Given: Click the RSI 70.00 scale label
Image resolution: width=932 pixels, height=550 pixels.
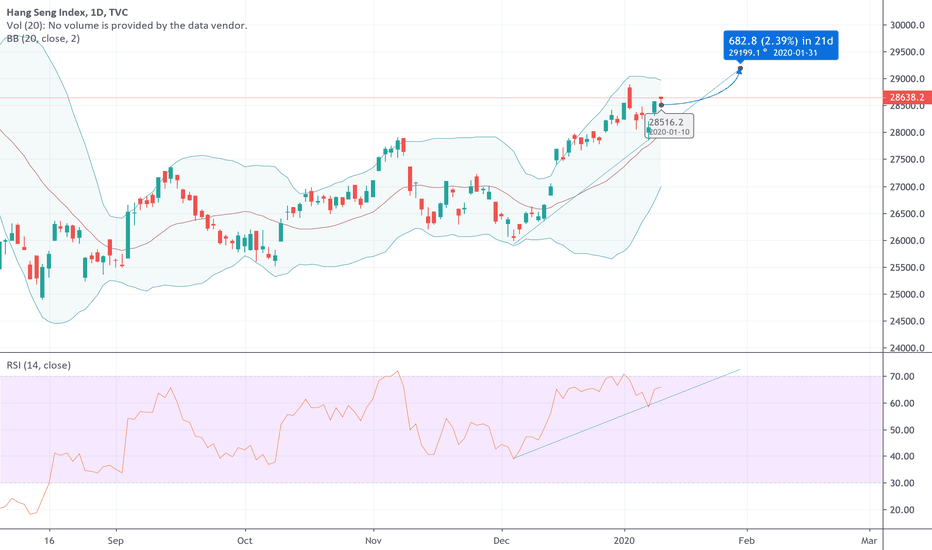Looking at the screenshot, I should tap(902, 376).
